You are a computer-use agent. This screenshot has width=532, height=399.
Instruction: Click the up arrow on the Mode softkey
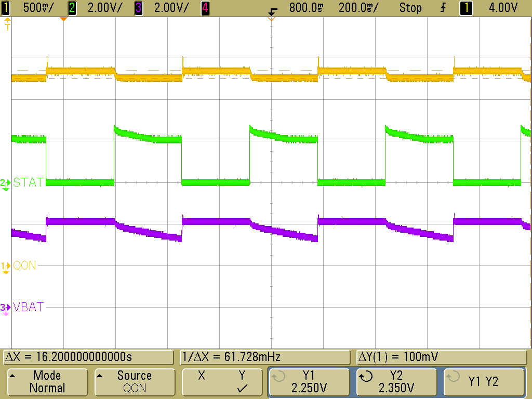[12, 376]
